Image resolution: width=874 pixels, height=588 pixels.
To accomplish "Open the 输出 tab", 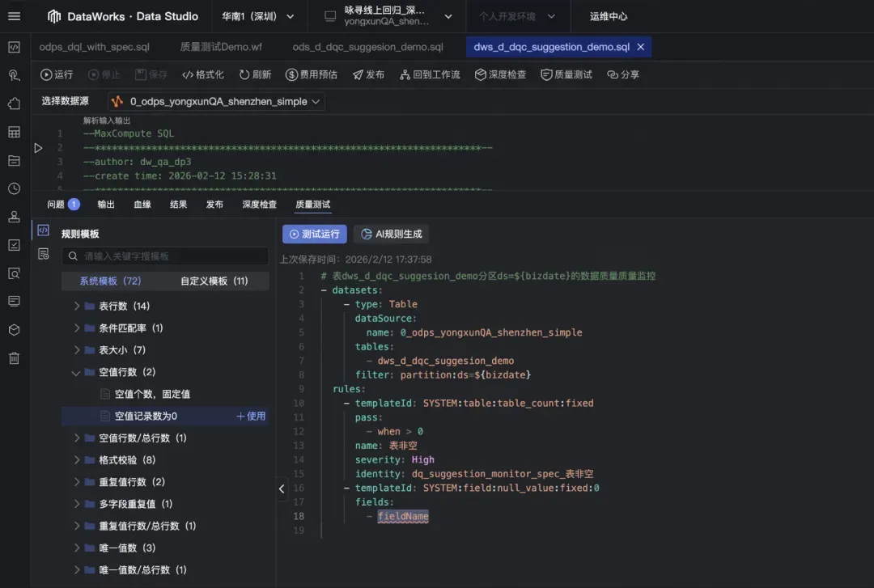I will [106, 205].
